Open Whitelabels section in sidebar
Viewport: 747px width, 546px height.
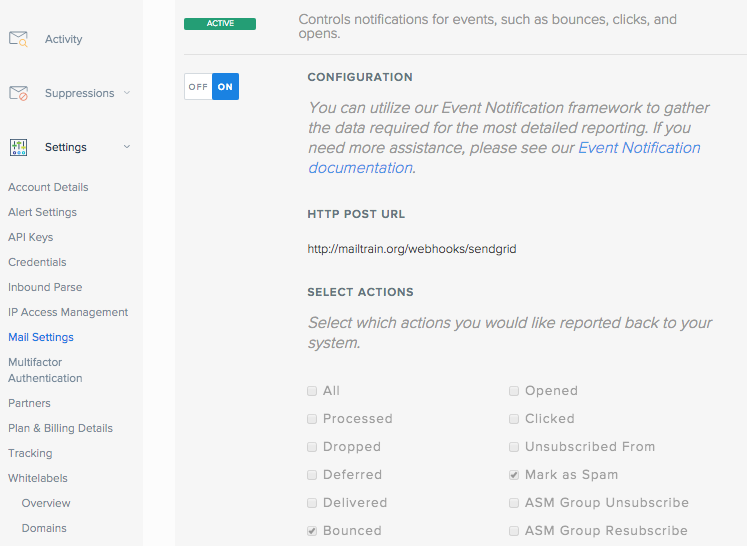[38, 478]
